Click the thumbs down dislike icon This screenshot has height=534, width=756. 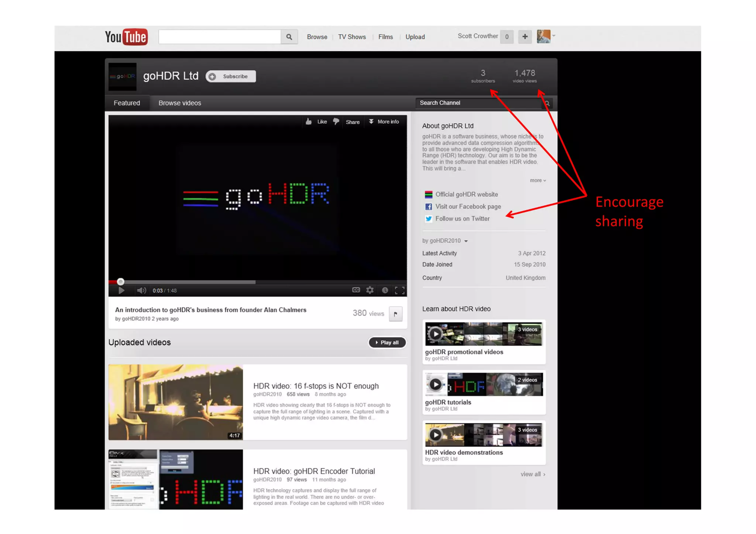click(x=336, y=121)
